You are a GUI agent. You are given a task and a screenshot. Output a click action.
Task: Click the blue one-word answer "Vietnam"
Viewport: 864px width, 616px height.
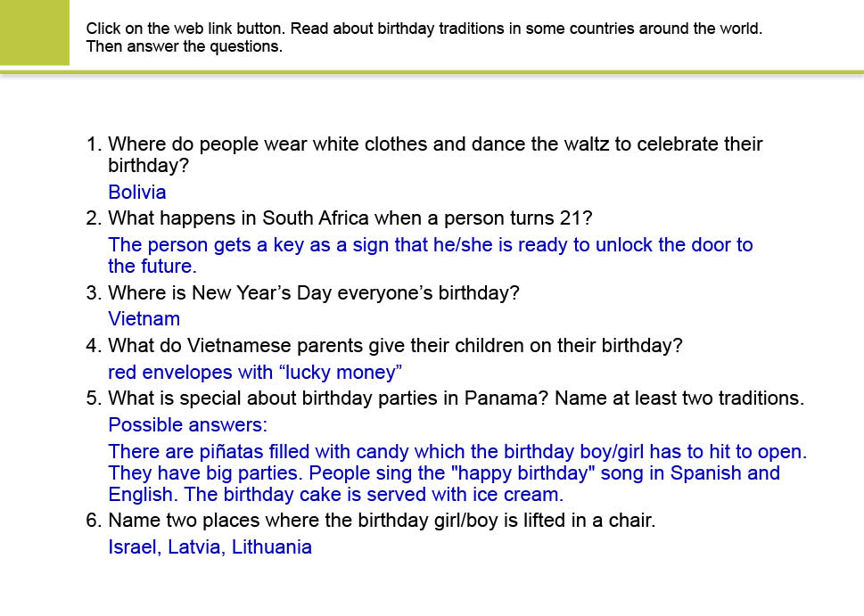[x=144, y=319]
